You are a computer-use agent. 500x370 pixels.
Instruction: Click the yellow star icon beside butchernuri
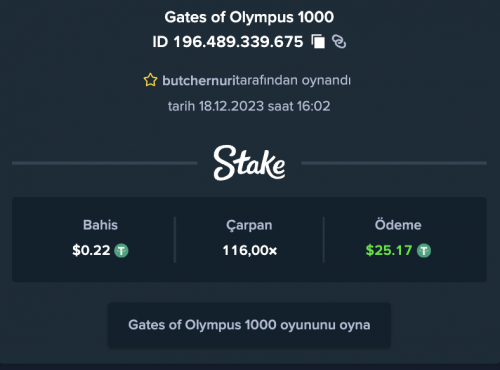click(150, 80)
